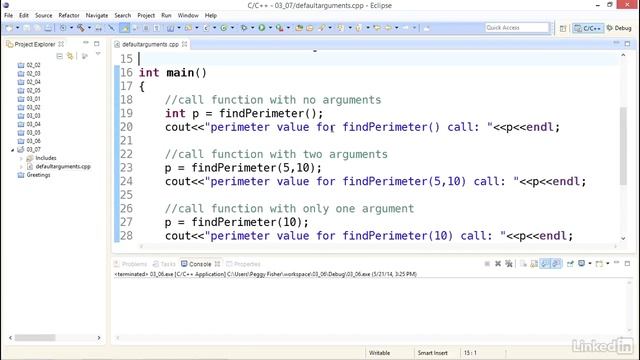Click the Save icon in the toolbar
Screen dimensions: 640x360
(26, 28)
